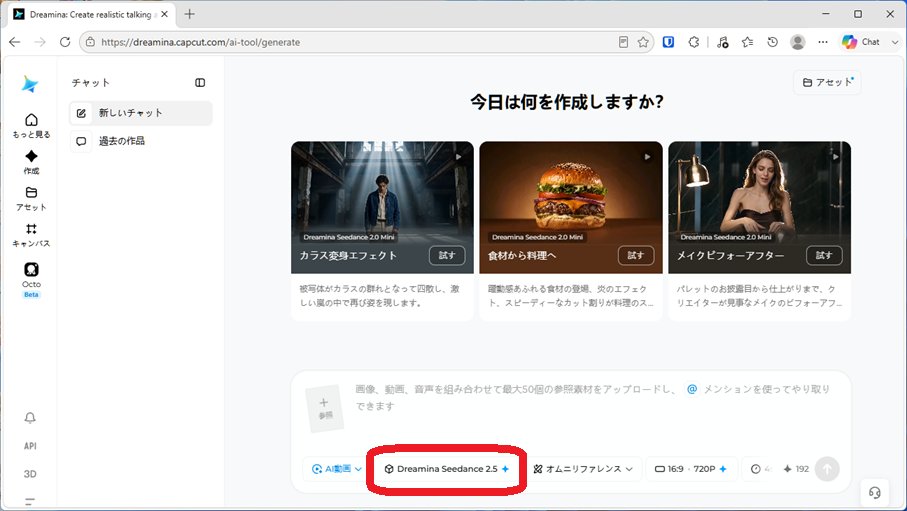The image size is (907, 511).
Task: Select the 作成 sparkle icon in the sidebar
Action: click(31, 156)
